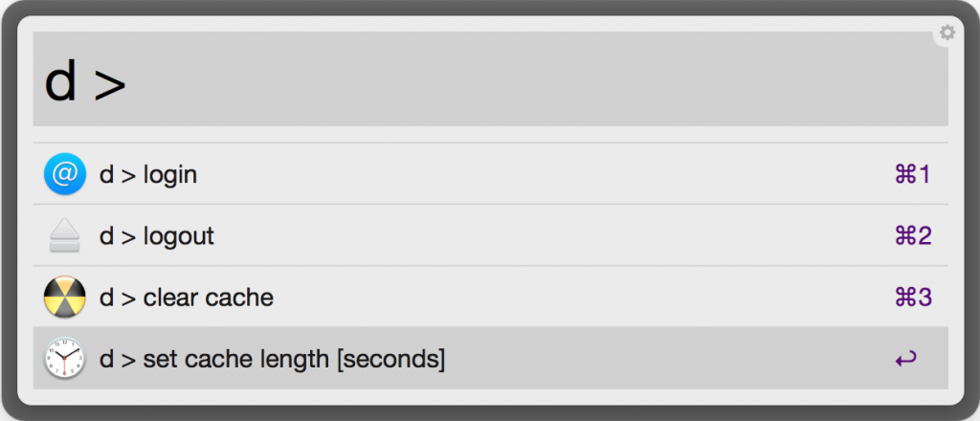Screen dimensions: 980x421
Task: Click the radioactive clear cache icon
Action: point(65,298)
